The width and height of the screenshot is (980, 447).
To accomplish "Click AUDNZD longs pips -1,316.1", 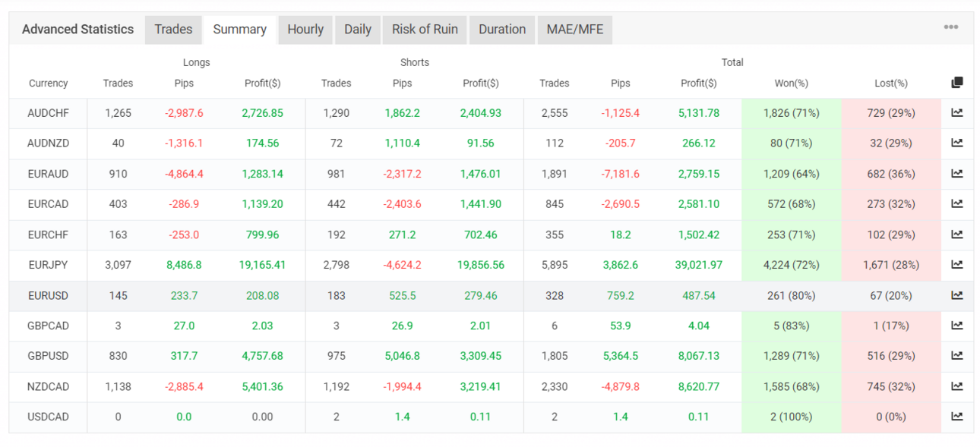I will [184, 143].
